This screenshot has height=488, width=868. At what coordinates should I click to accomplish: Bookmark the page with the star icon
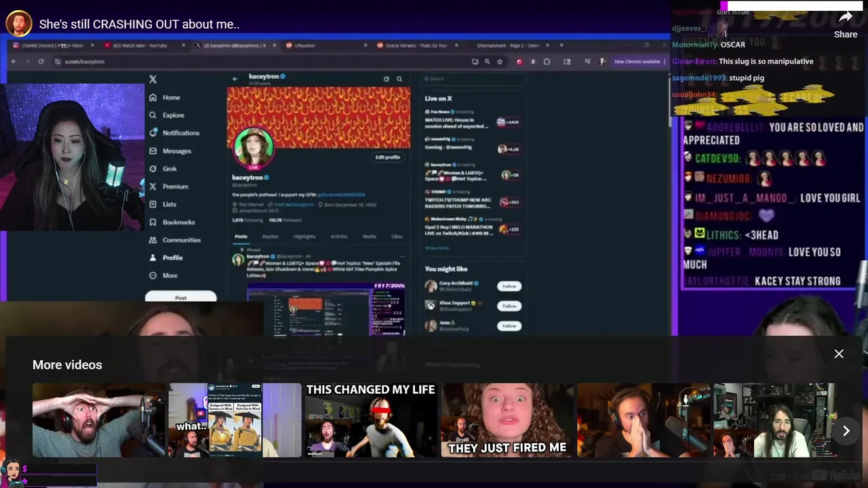(500, 62)
